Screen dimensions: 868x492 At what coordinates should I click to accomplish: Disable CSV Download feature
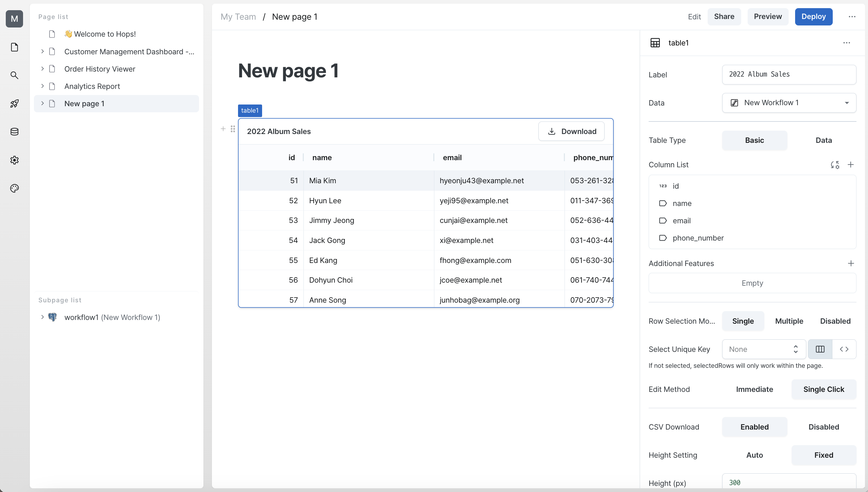[823, 427]
